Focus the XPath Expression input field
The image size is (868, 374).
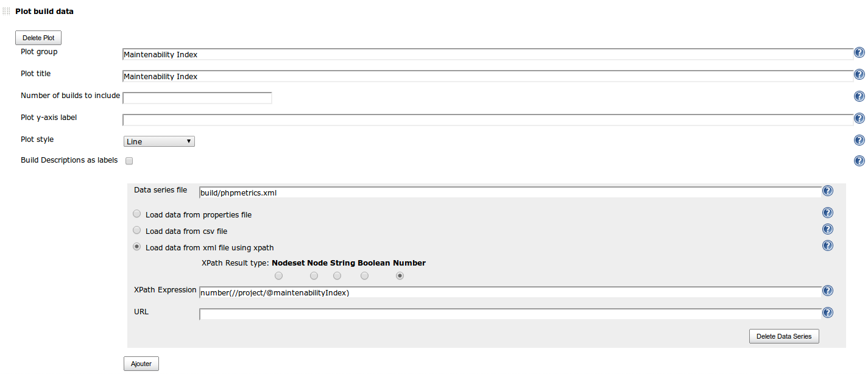click(x=510, y=292)
